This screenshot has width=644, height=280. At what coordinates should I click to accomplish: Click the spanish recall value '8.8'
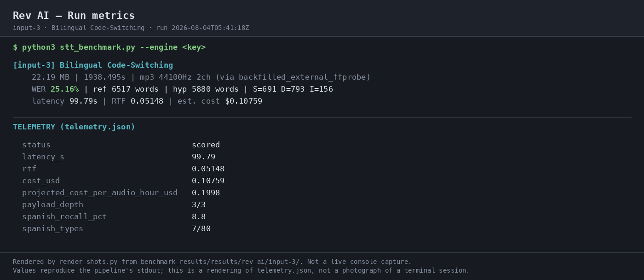pyautogui.click(x=199, y=217)
